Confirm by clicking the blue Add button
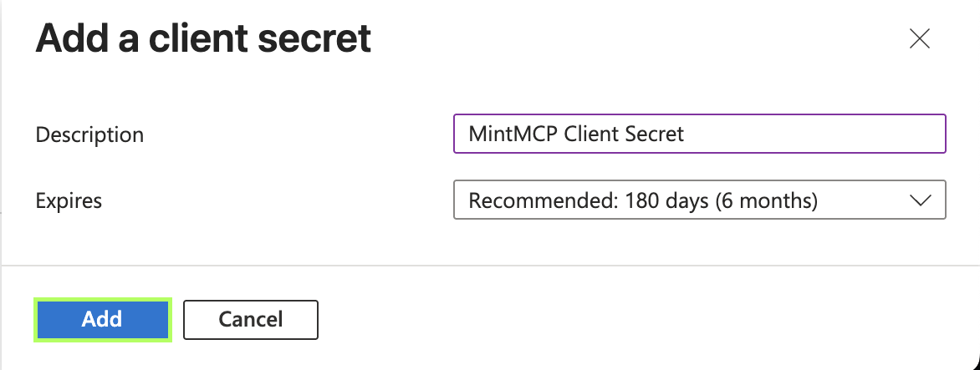The image size is (980, 370). pos(103,319)
